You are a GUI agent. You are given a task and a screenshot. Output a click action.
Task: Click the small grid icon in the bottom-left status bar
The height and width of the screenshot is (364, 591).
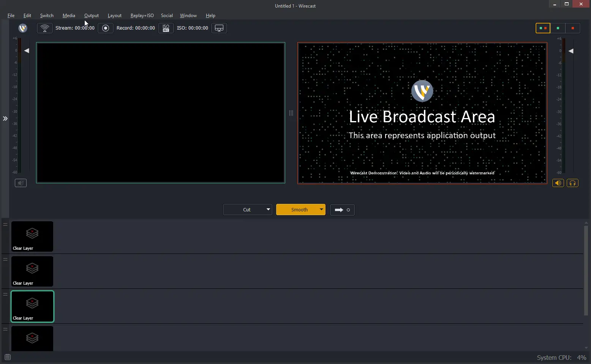[x=8, y=357]
